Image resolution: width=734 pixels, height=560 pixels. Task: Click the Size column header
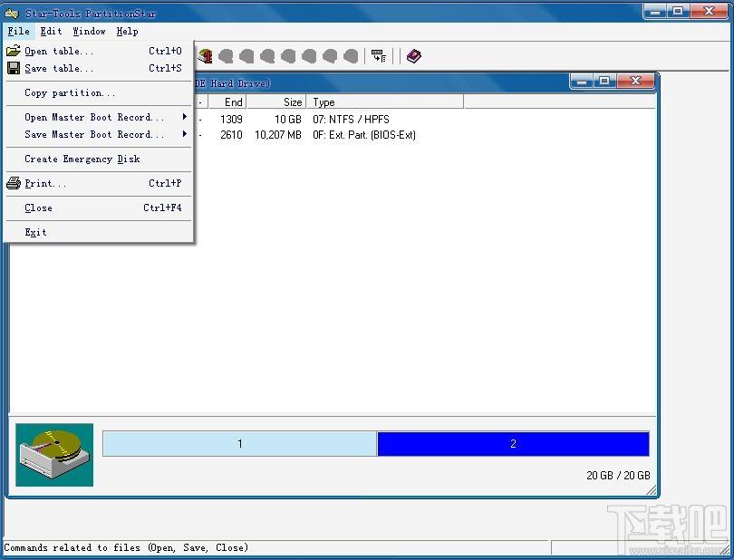pos(276,101)
